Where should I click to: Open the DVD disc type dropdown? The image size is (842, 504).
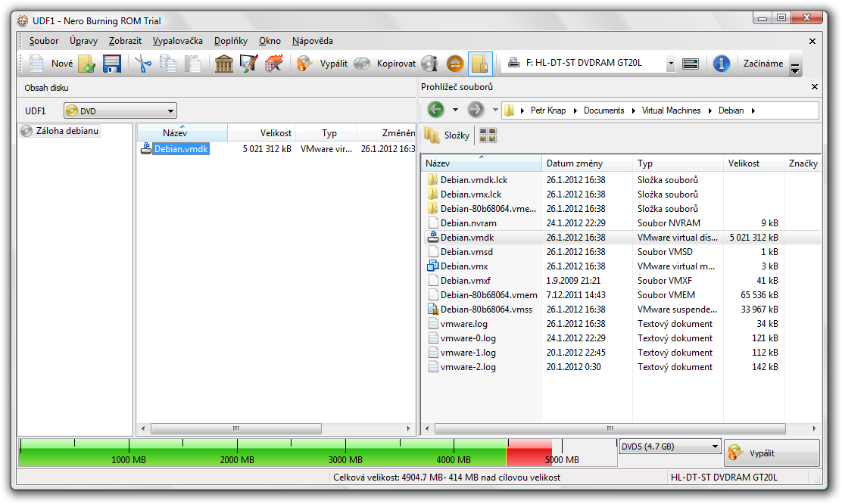pyautogui.click(x=120, y=111)
